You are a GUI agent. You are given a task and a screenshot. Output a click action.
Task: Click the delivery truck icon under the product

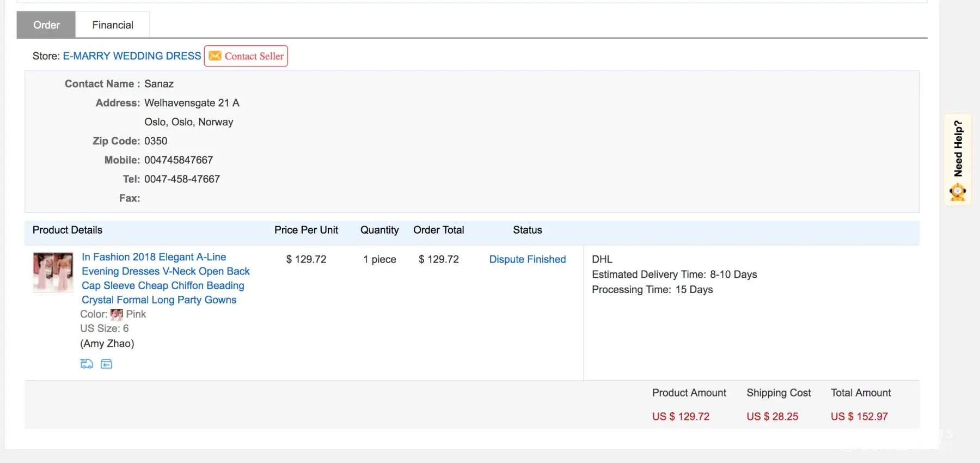(87, 364)
